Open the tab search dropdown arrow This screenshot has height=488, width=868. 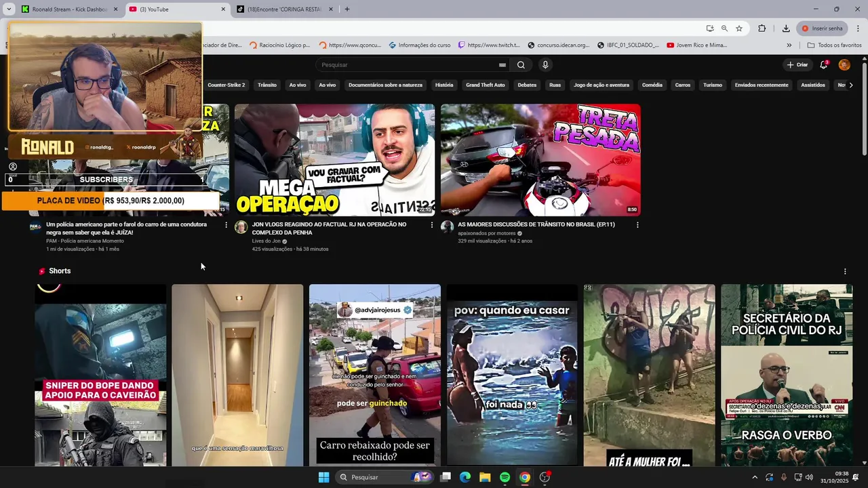9,9
